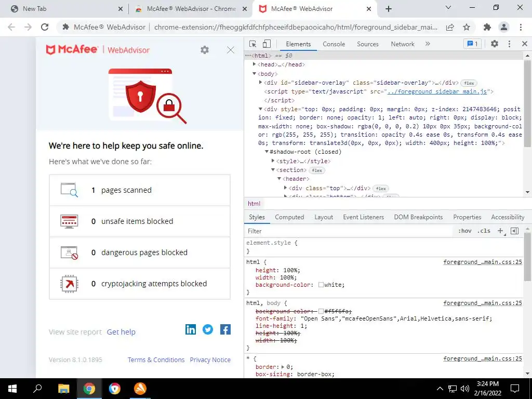Select the Elements tab
Viewport: 532px width, 399px height.
(x=298, y=44)
